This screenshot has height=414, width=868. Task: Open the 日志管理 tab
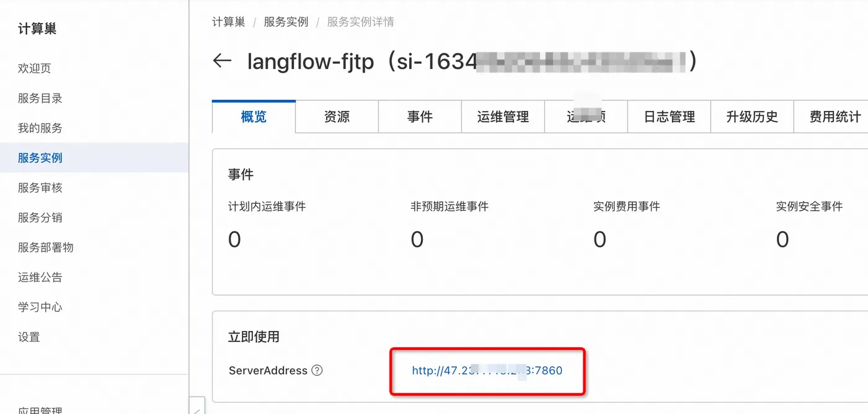(669, 117)
